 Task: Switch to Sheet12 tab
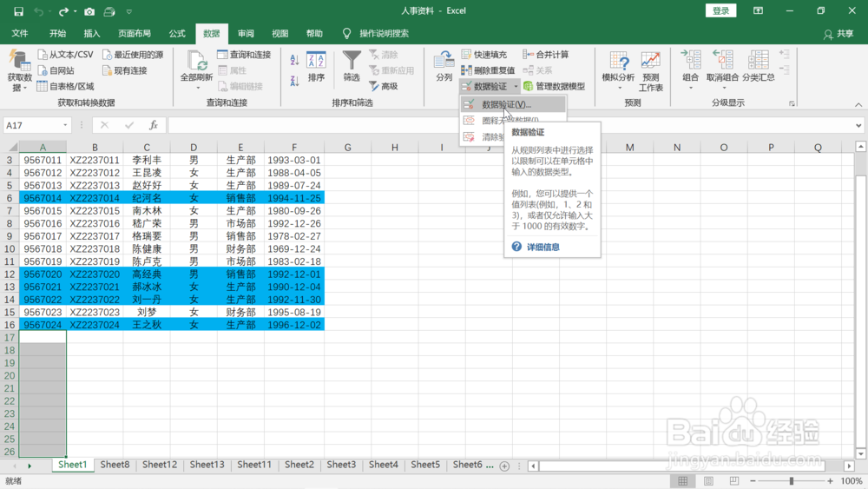click(x=160, y=465)
